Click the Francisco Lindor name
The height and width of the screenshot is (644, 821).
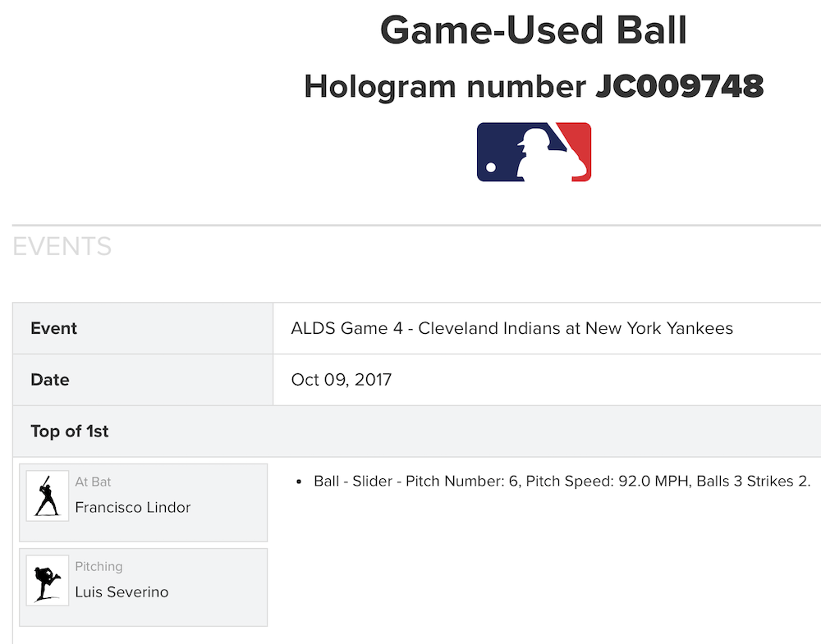point(132,508)
